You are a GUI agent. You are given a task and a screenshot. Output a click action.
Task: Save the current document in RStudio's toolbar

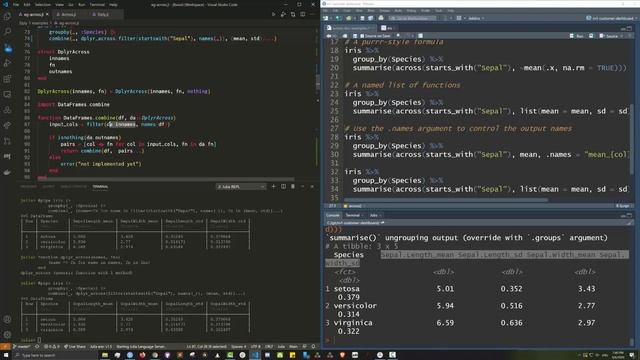pyautogui.click(x=362, y=18)
